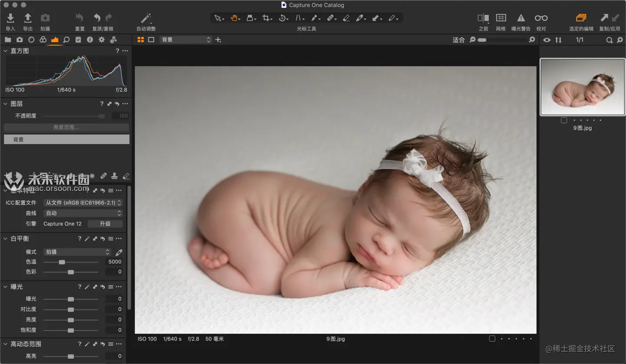
Task: Click the browser sort arrows icon
Action: (x=558, y=40)
